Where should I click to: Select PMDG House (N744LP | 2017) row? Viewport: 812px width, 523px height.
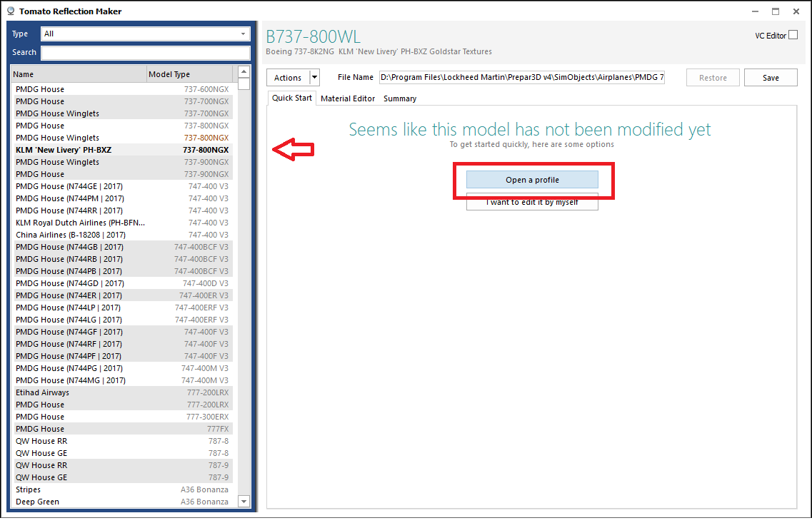coord(122,308)
